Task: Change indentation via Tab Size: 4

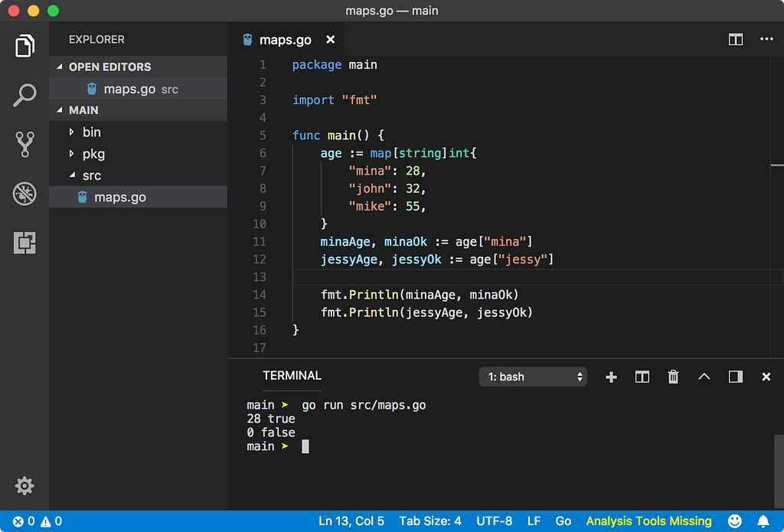Action: [x=430, y=521]
